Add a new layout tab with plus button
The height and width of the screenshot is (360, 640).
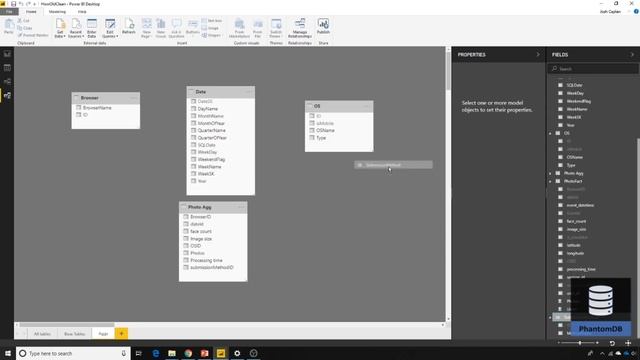[121, 333]
